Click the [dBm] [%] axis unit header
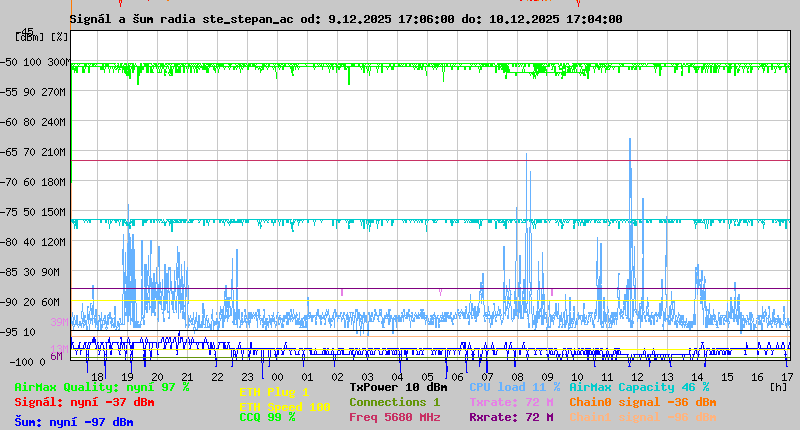This screenshot has width=800, height=430. 42,36
